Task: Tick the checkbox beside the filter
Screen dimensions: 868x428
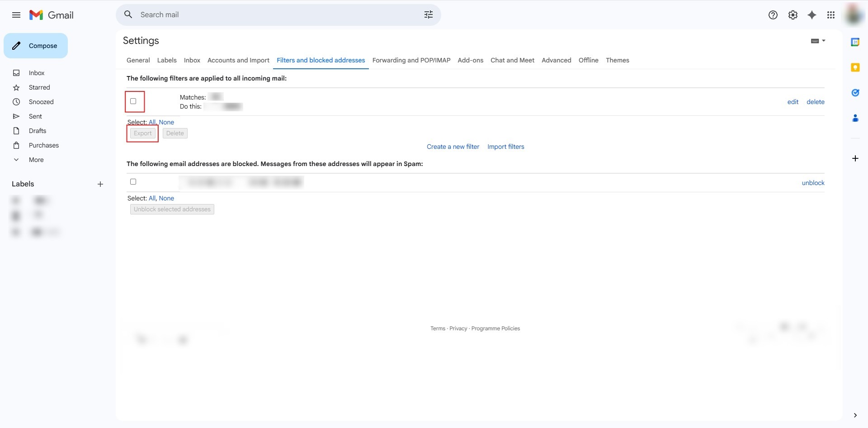Action: (133, 101)
